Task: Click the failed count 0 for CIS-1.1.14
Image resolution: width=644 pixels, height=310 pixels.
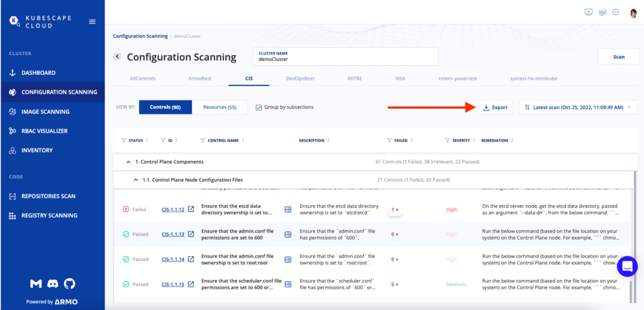Action: tap(395, 259)
